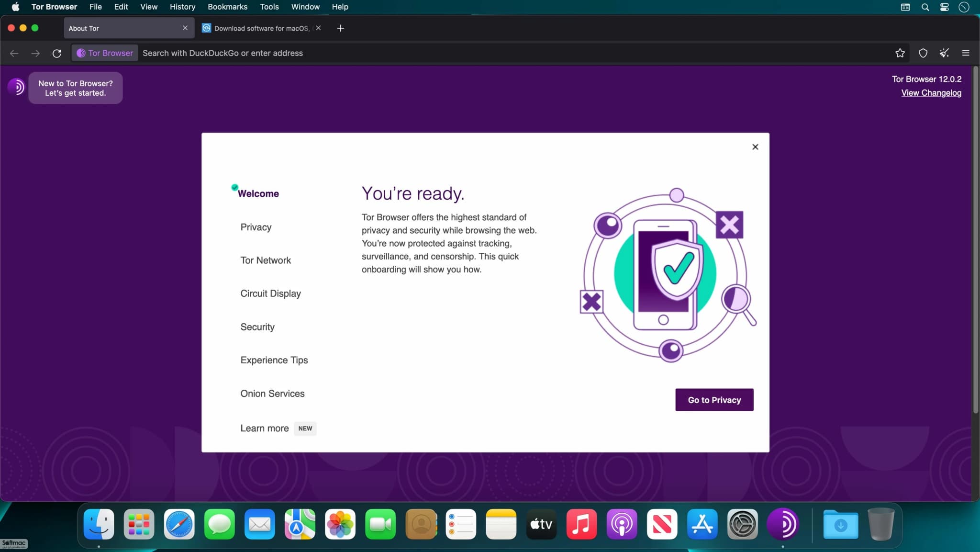Click the Tor onion logo beside the onboarding bubble
980x552 pixels.
(x=16, y=87)
